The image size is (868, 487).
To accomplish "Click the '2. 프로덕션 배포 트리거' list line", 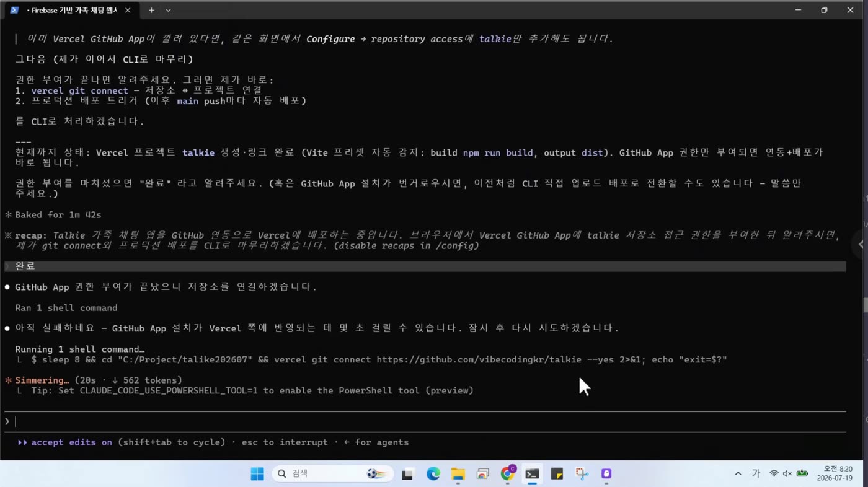I will pos(161,100).
